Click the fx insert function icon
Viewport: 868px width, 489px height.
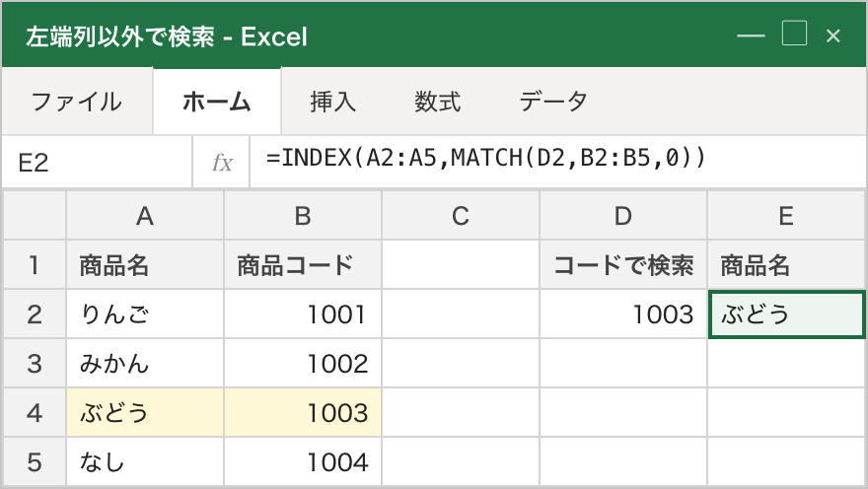coord(222,163)
